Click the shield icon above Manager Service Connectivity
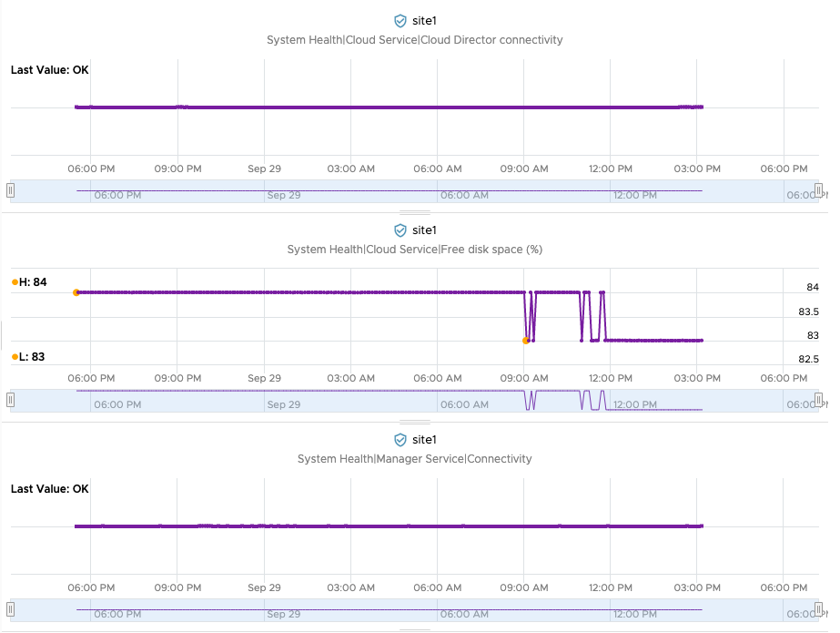 point(400,440)
